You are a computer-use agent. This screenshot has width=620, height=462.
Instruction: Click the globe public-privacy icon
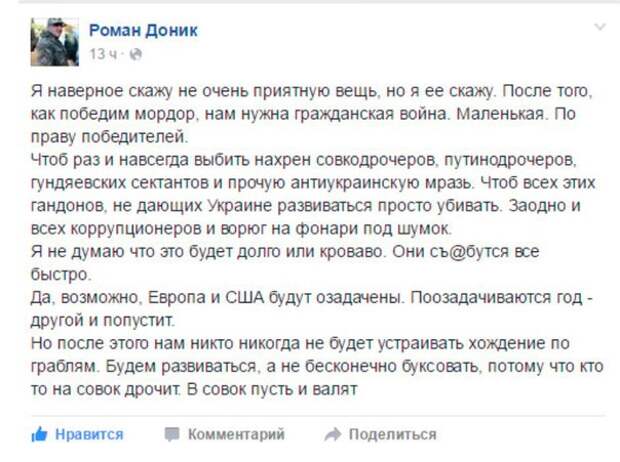pyautogui.click(x=136, y=54)
